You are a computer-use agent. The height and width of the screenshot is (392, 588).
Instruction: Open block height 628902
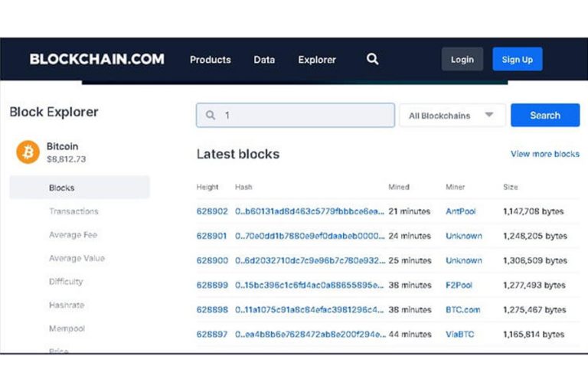(x=212, y=211)
